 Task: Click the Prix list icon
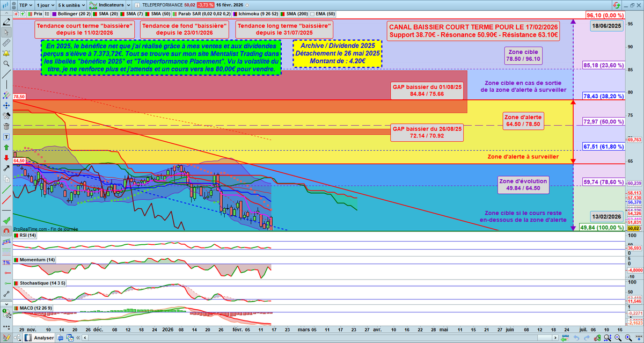pyautogui.click(x=47, y=13)
